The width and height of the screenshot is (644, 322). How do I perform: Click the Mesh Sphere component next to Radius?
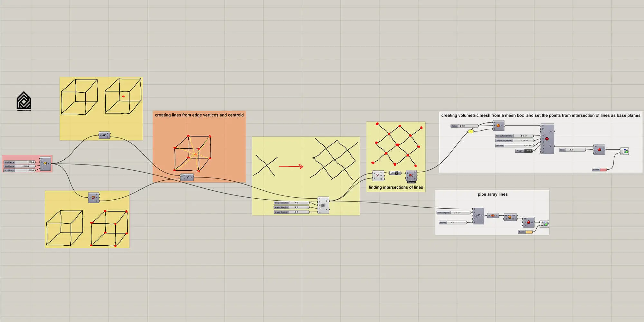[x=498, y=126]
